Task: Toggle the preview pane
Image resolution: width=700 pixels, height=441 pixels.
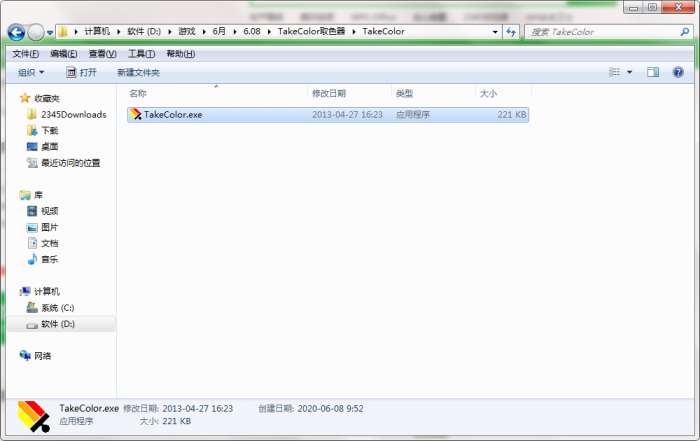Action: click(x=653, y=72)
